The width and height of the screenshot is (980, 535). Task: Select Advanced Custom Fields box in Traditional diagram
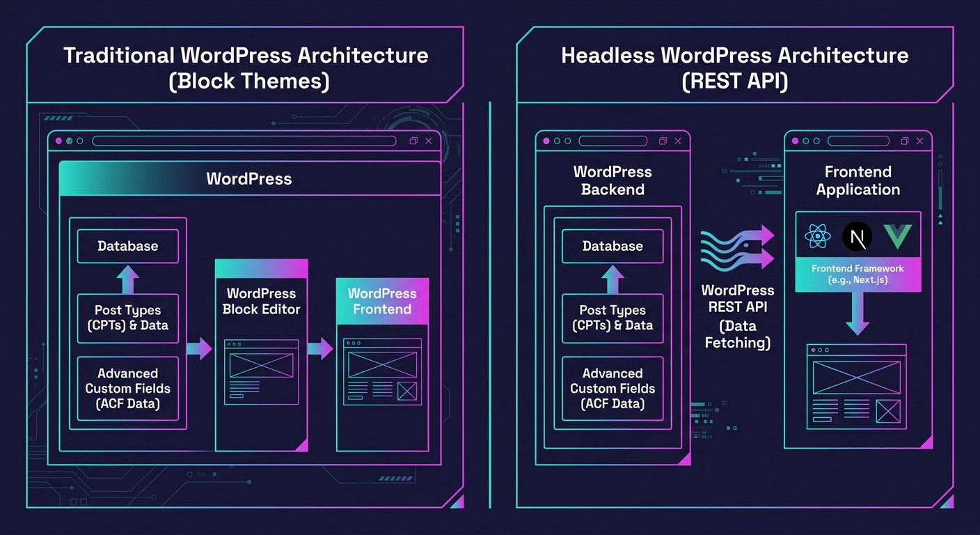click(x=127, y=389)
